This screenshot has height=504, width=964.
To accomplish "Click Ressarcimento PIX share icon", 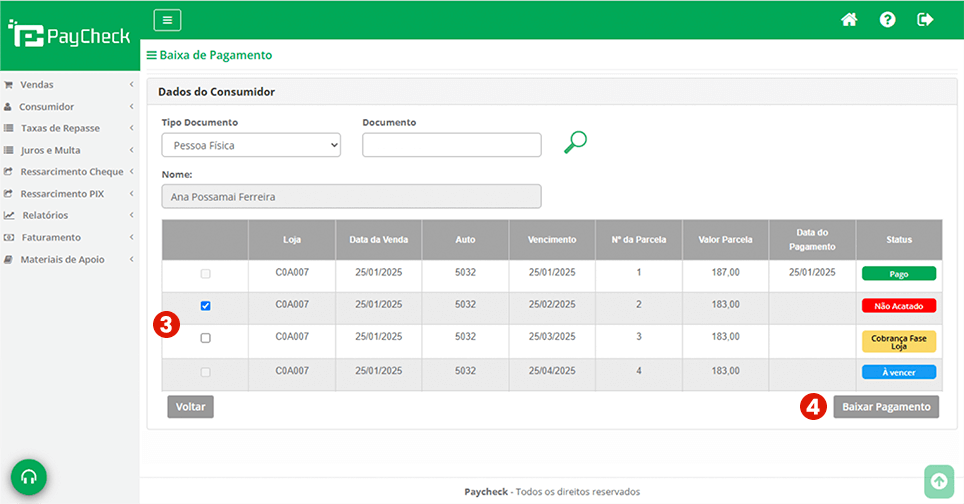I will tap(9, 194).
